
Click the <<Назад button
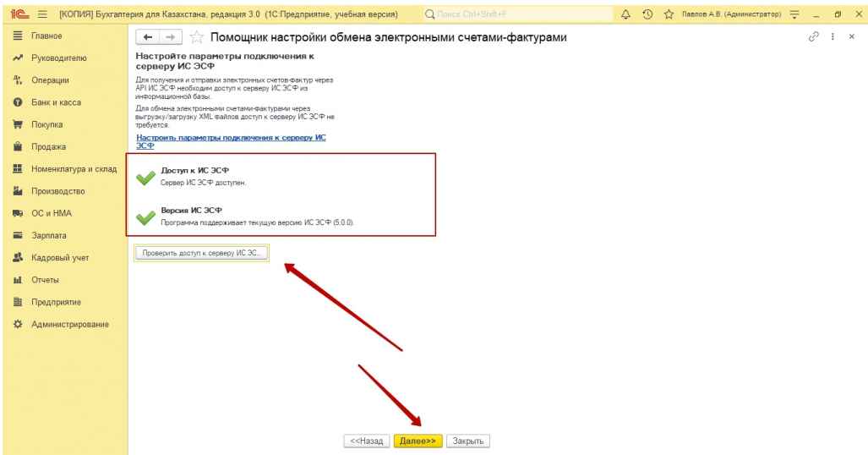click(x=367, y=441)
